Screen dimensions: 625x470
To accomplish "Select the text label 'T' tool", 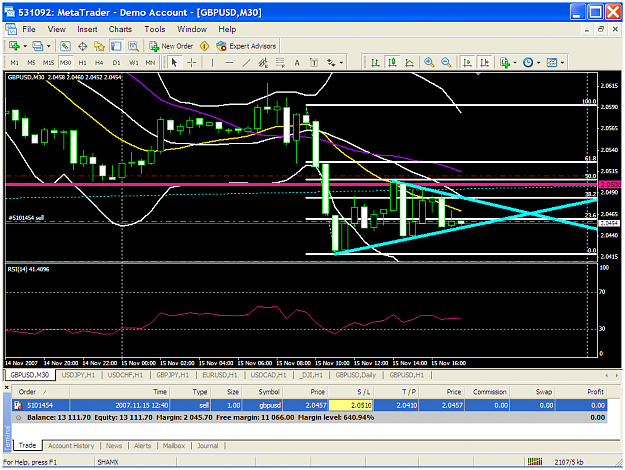I will [314, 63].
